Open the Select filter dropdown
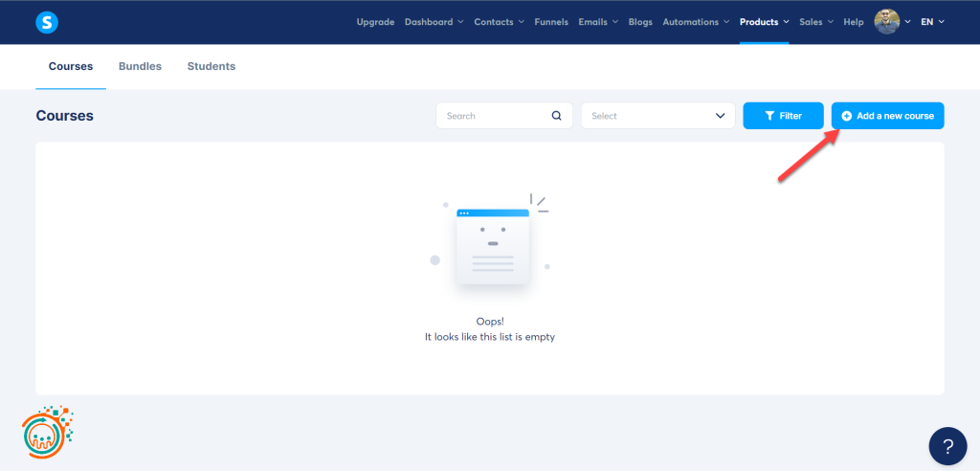980x471 pixels. [x=657, y=116]
